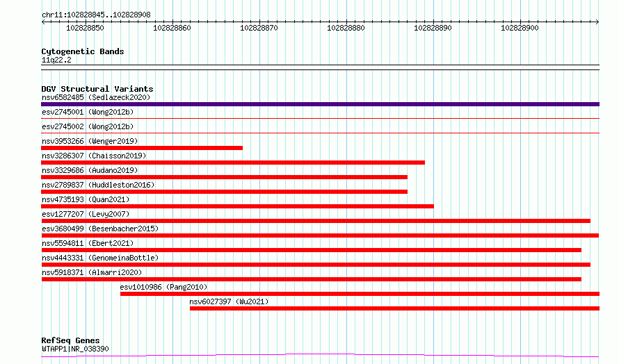Click the chr11:102828845..102828908 region text
This screenshot has height=364, width=619.
(x=96, y=15)
